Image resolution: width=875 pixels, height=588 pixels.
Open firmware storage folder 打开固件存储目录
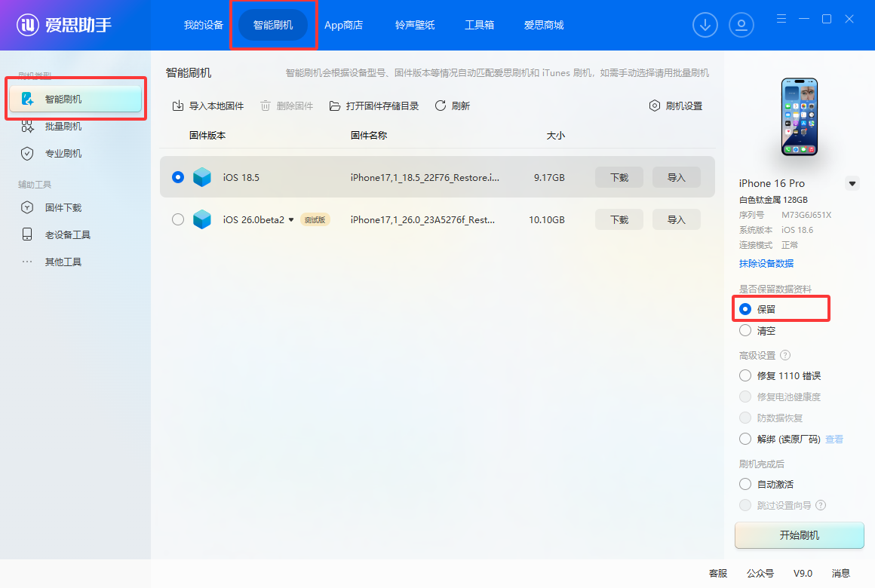[x=374, y=106]
